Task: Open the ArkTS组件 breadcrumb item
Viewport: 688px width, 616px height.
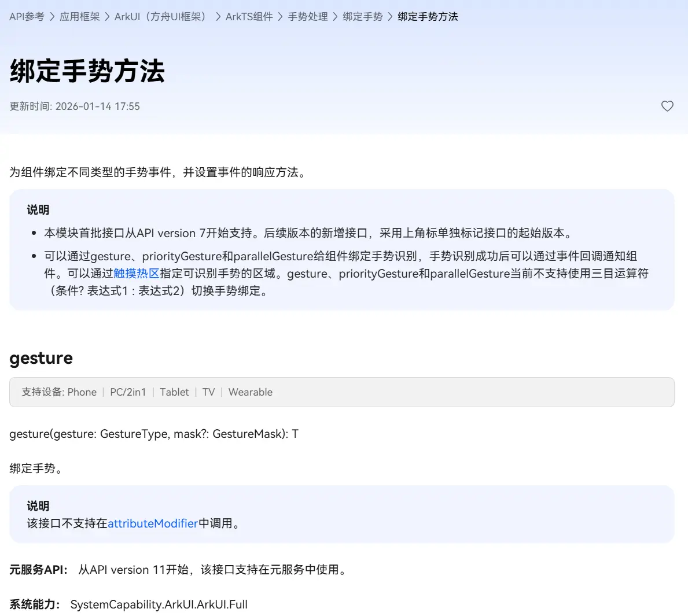Action: click(x=249, y=17)
